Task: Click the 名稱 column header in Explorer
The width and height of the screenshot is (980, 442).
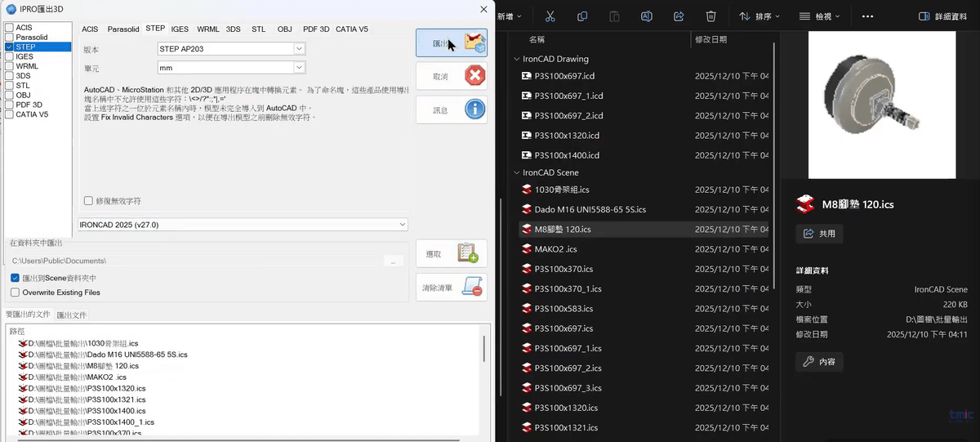Action: click(537, 39)
